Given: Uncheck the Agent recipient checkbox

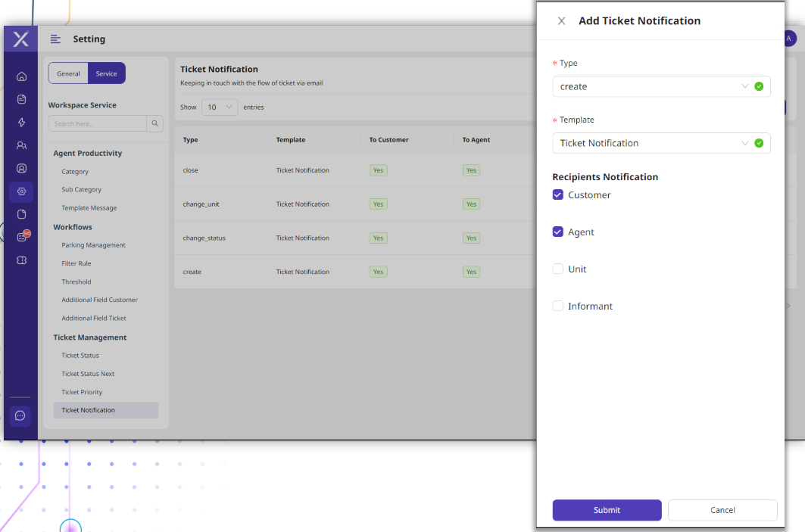Looking at the screenshot, I should pyautogui.click(x=558, y=232).
